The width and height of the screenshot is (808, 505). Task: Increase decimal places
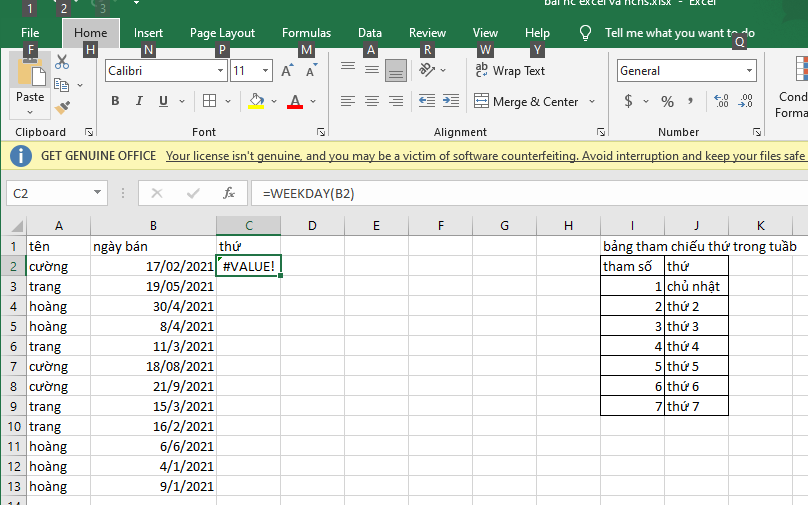(x=721, y=101)
